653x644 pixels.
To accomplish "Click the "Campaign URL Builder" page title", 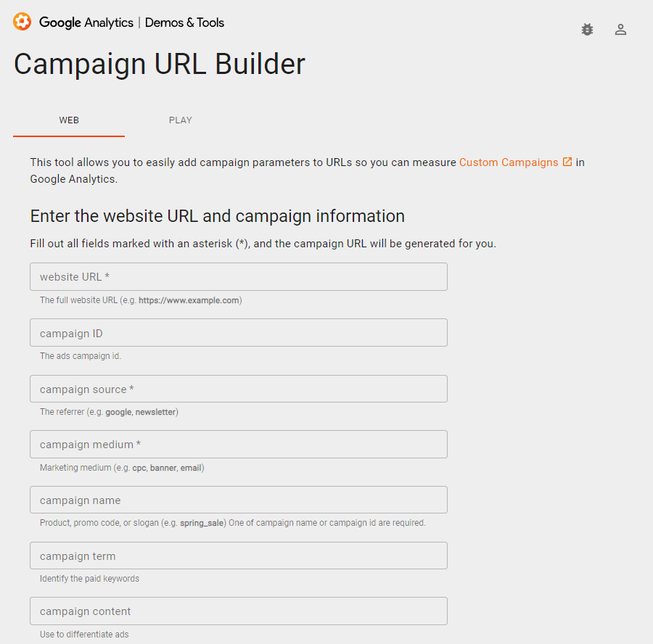I will point(160,65).
